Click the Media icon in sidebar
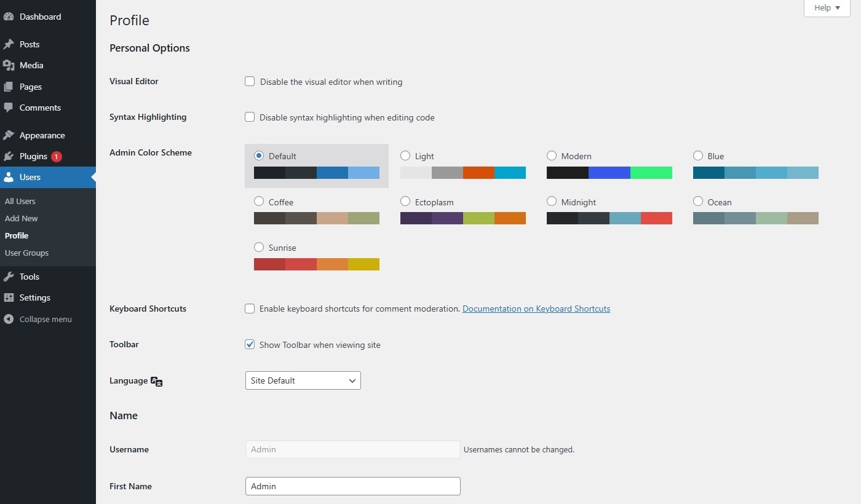 [x=9, y=65]
